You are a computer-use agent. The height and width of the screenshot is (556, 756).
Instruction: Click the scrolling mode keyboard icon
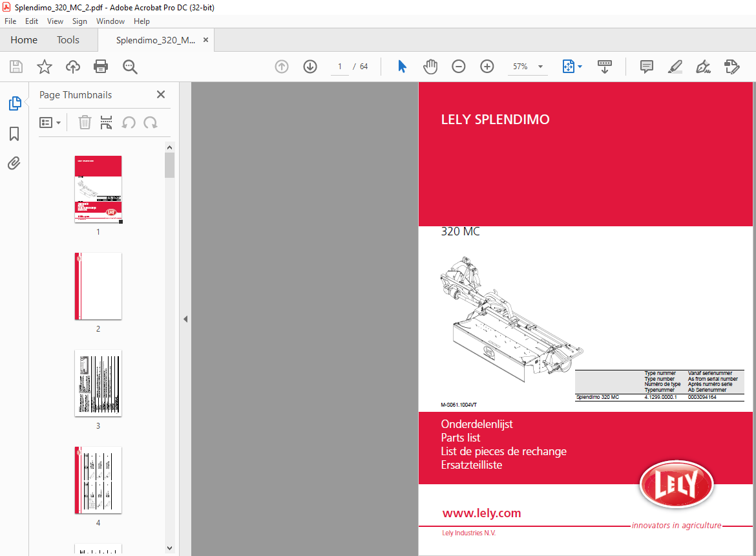[605, 67]
